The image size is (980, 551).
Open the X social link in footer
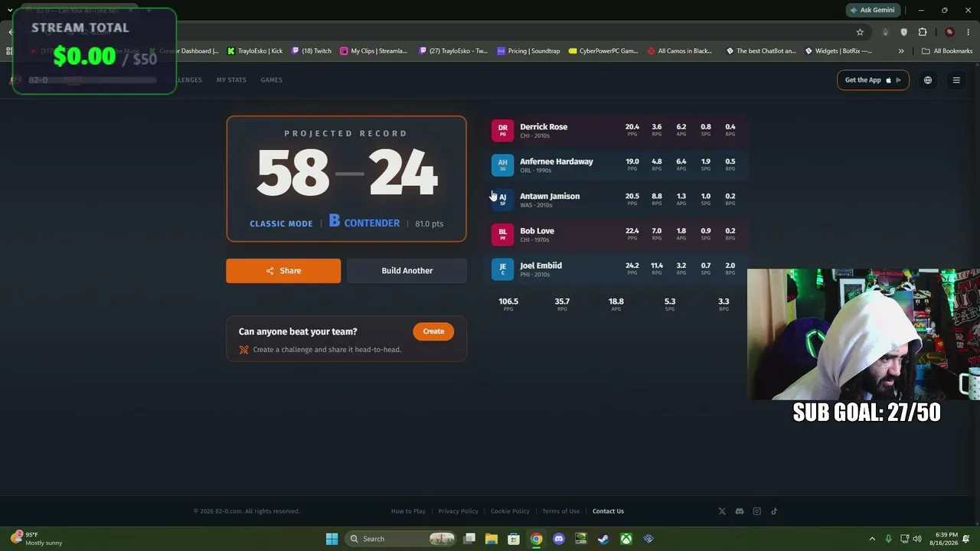722,511
